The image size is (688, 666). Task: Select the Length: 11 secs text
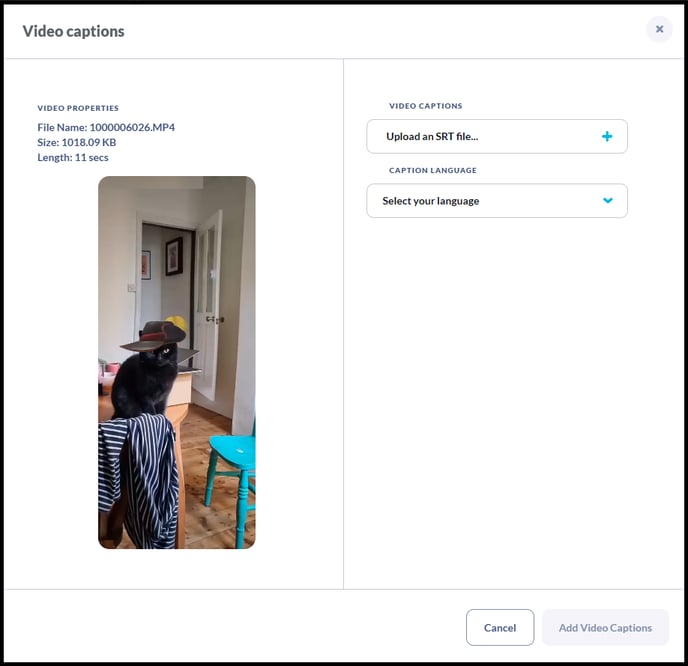pos(73,158)
